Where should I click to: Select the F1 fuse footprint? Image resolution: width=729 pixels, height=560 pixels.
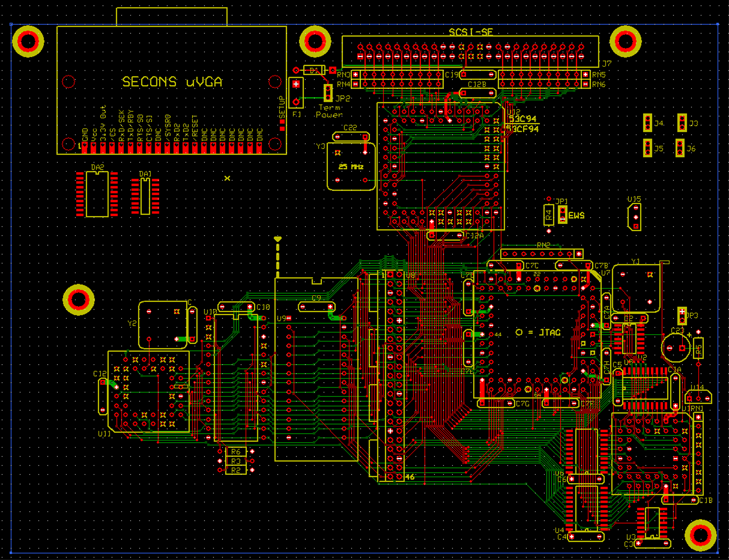(x=296, y=93)
